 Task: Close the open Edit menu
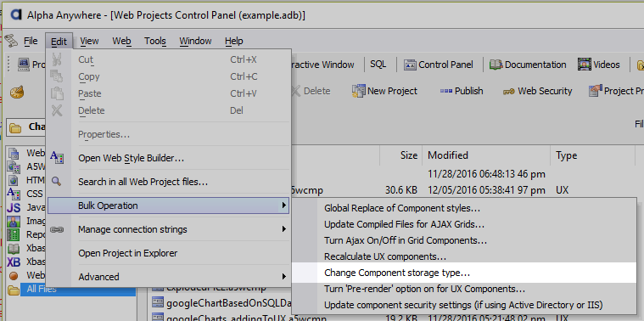click(59, 42)
